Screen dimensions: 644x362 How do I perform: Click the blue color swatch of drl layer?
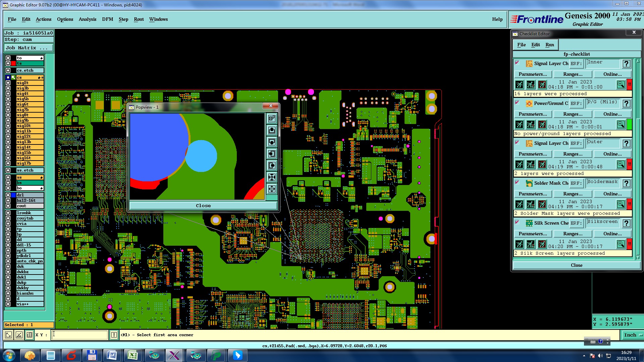click(13, 195)
